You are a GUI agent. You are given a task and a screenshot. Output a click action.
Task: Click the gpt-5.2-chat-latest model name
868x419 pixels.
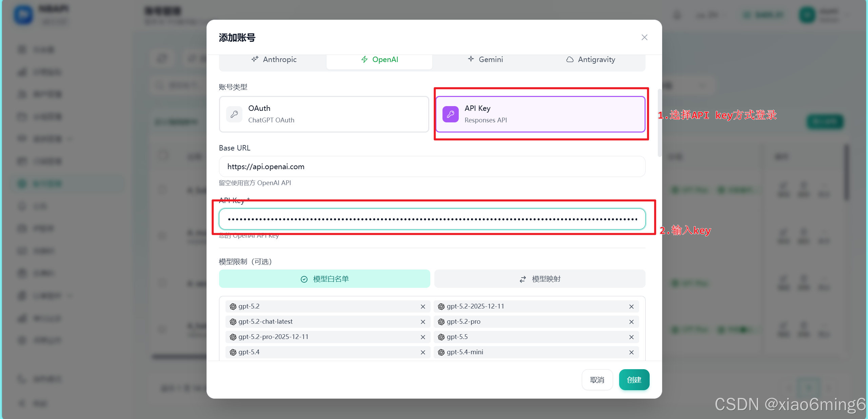(265, 322)
